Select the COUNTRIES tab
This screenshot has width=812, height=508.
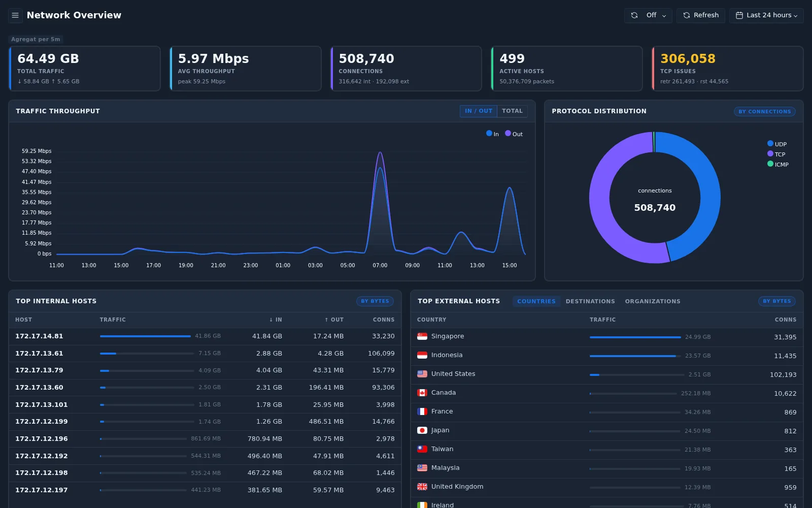(x=536, y=301)
